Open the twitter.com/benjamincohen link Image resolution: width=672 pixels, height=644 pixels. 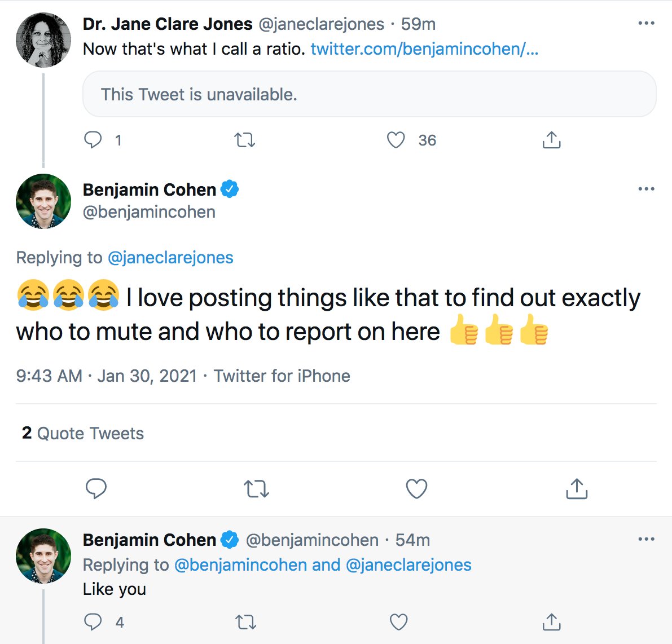[424, 49]
